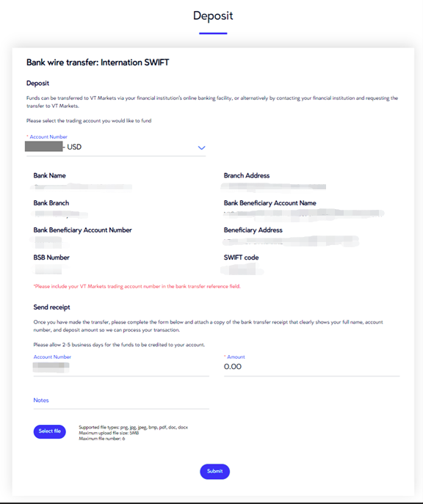Select the blurred SWIFT code value
Screen dimensions: 423x504
[x=242, y=269]
